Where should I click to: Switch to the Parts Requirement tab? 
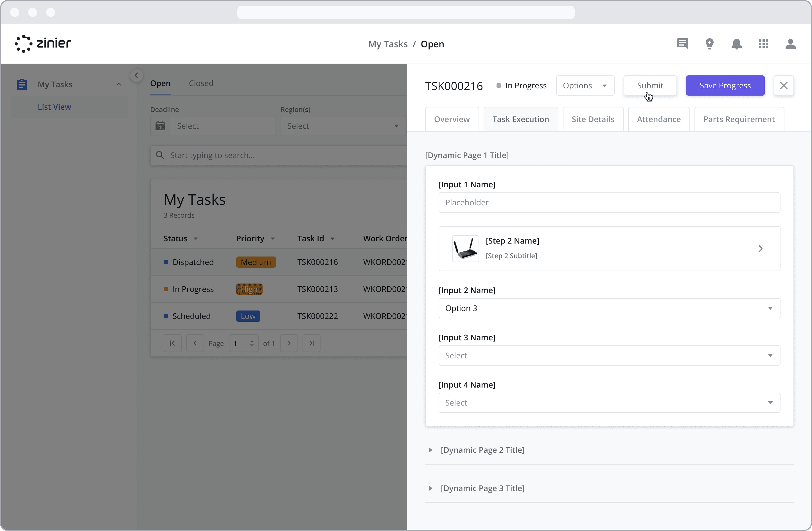(x=739, y=119)
